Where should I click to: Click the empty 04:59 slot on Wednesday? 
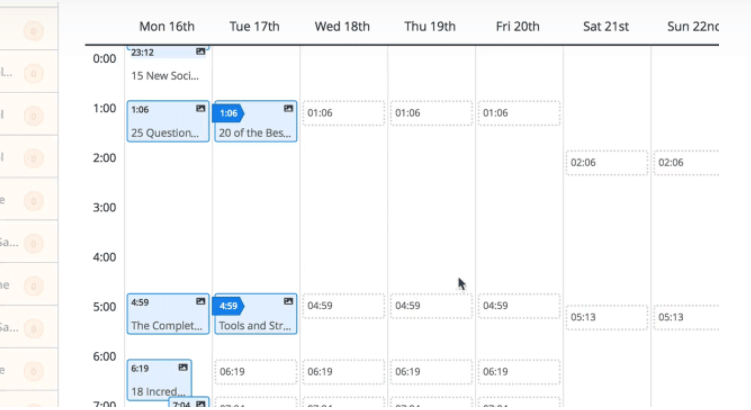point(343,306)
